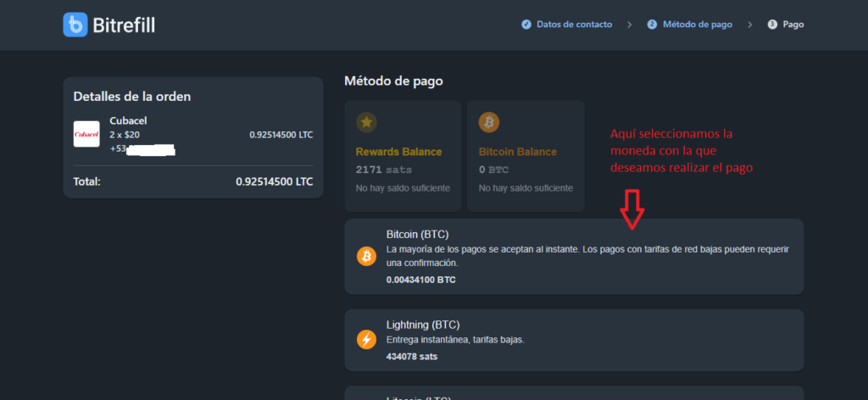Click the 434078 sats amount

(411, 356)
